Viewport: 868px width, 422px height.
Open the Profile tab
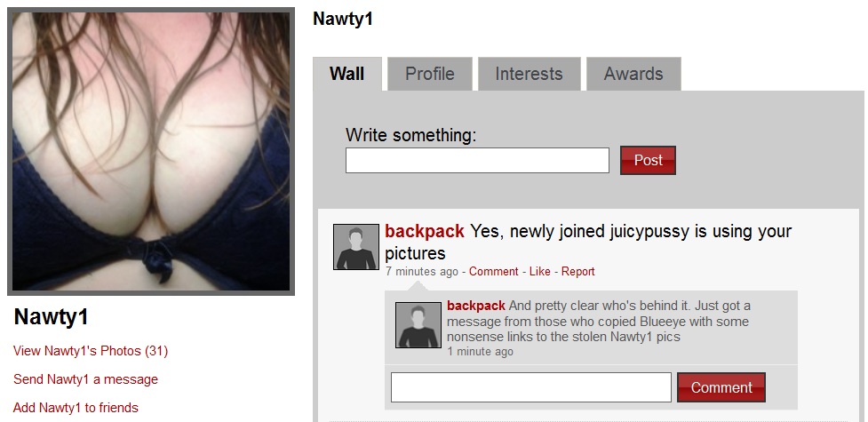click(x=430, y=74)
